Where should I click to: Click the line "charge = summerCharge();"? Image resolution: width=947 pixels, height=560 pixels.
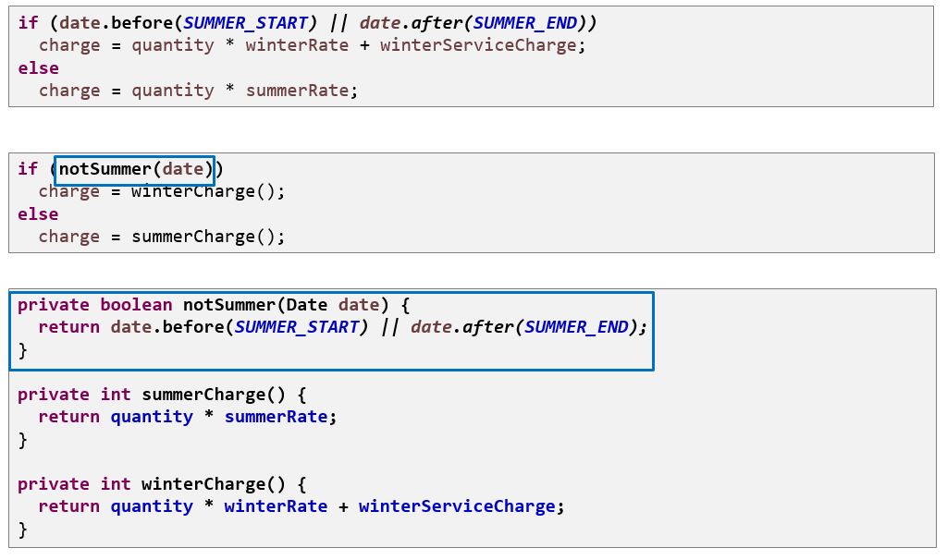161,237
